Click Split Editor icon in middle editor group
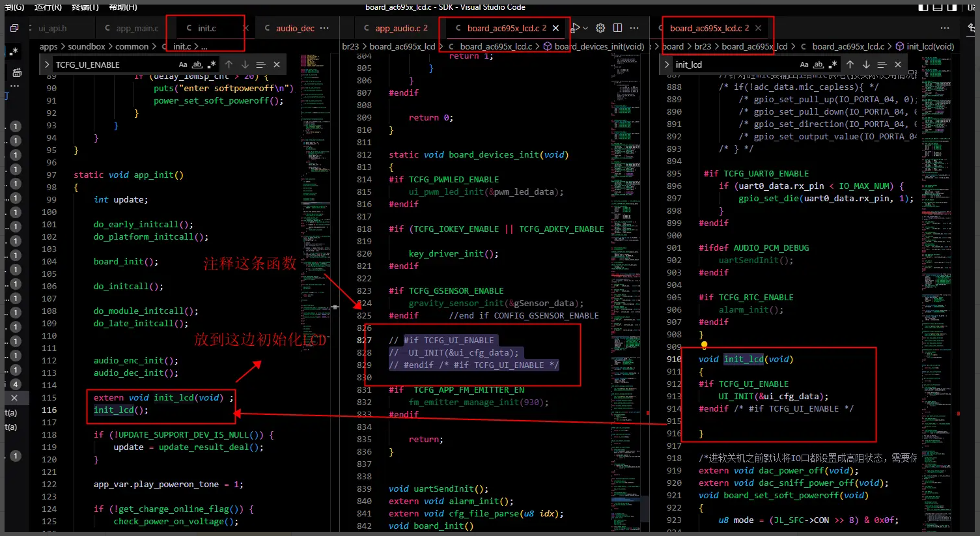 click(x=617, y=28)
